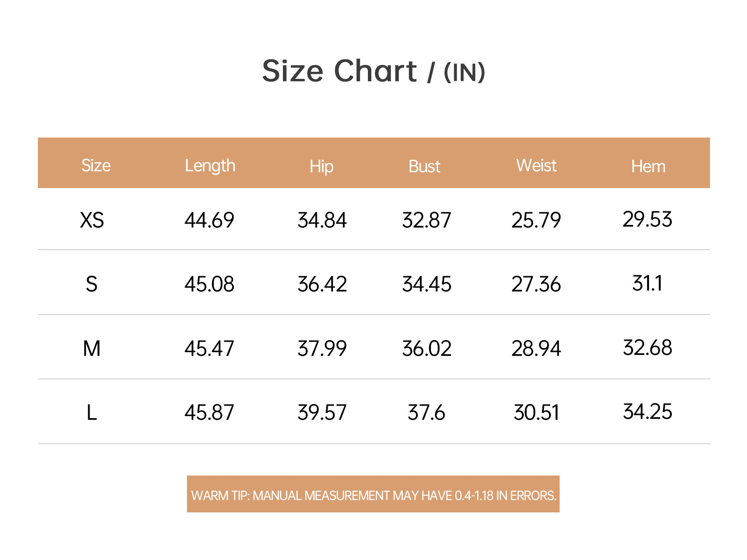Click the Hem column header

click(648, 166)
